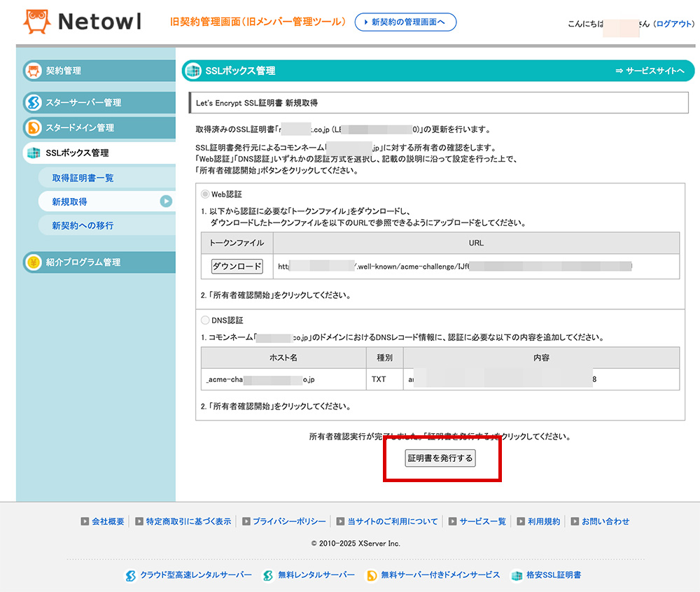Screen dimensions: 700x592
Task: Select the Web認証 radio button
Action: [x=206, y=195]
